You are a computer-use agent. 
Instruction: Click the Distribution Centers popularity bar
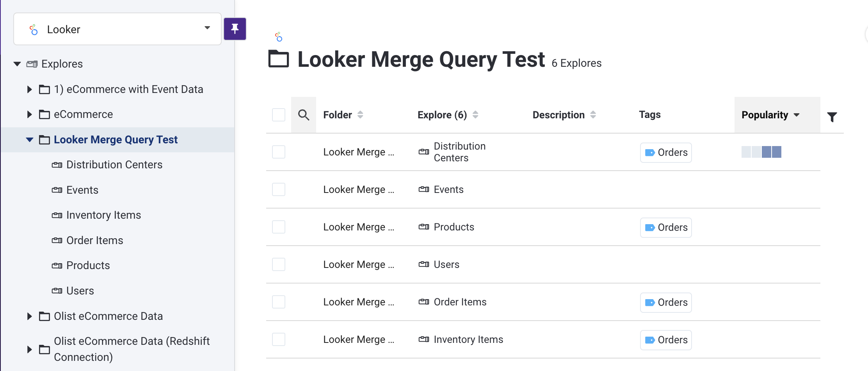(761, 152)
